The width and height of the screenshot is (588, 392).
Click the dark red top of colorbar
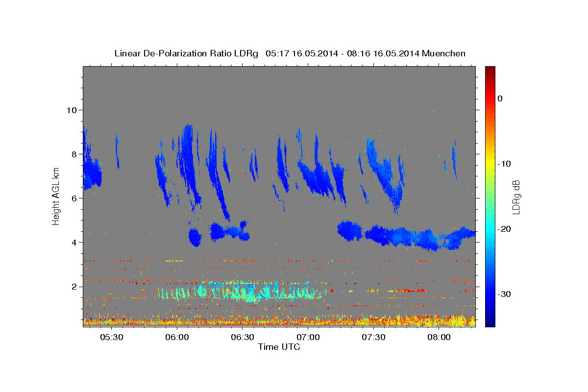[490, 70]
